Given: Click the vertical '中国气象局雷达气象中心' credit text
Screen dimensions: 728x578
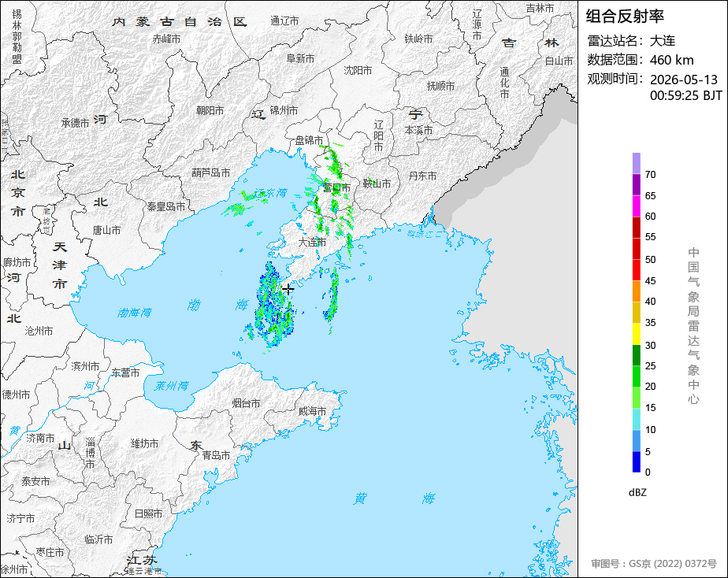Looking at the screenshot, I should point(693,326).
